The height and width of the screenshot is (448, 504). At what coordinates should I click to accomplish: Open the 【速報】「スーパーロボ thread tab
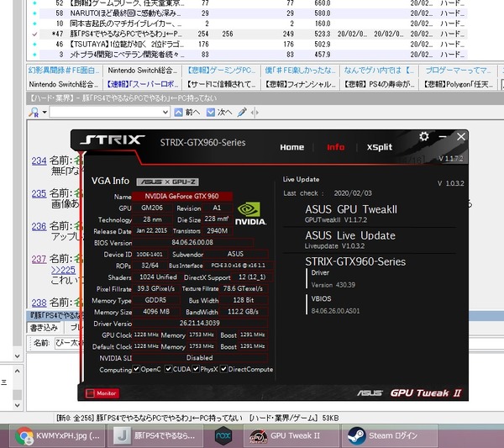click(x=142, y=84)
